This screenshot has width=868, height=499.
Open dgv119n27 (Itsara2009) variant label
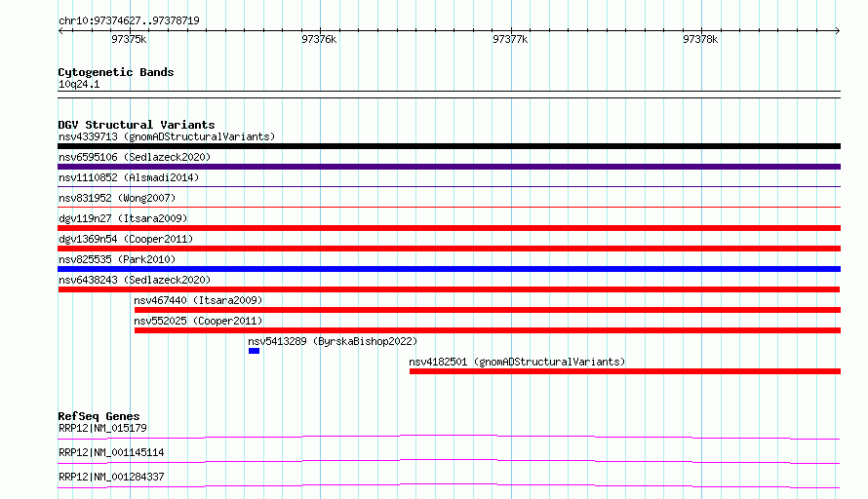pos(123,218)
